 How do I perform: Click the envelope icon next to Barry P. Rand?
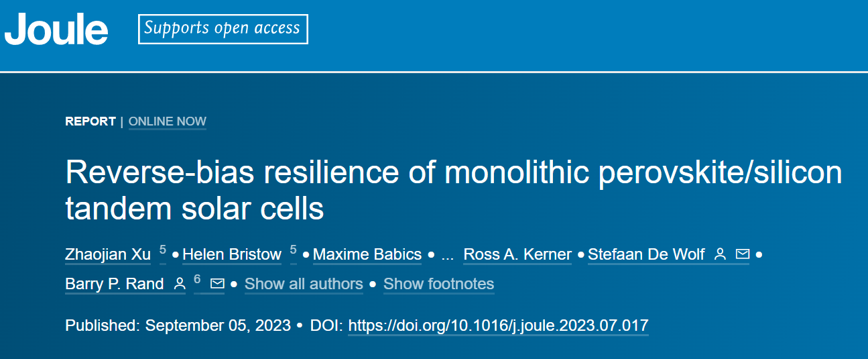(x=217, y=284)
